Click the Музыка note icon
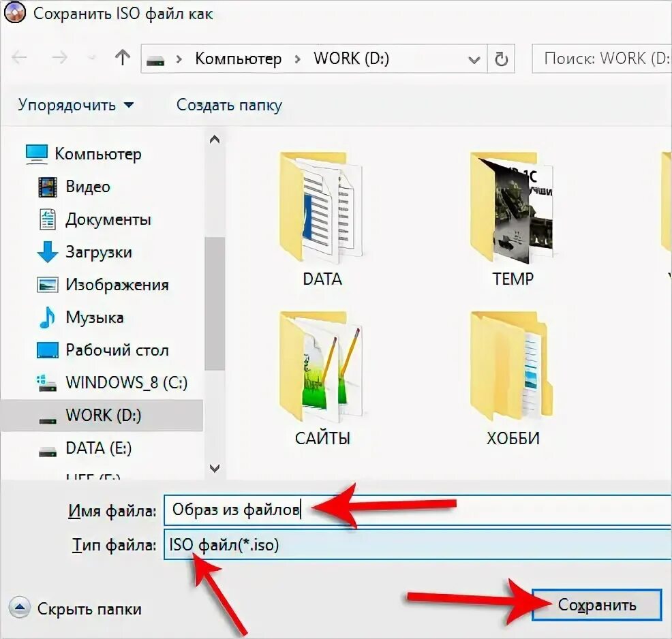 point(47,317)
